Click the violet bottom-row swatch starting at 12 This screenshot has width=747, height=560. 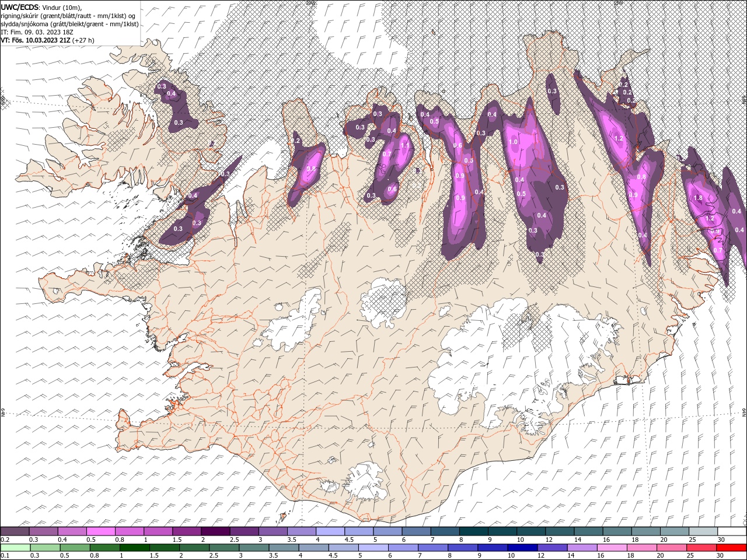(x=552, y=548)
